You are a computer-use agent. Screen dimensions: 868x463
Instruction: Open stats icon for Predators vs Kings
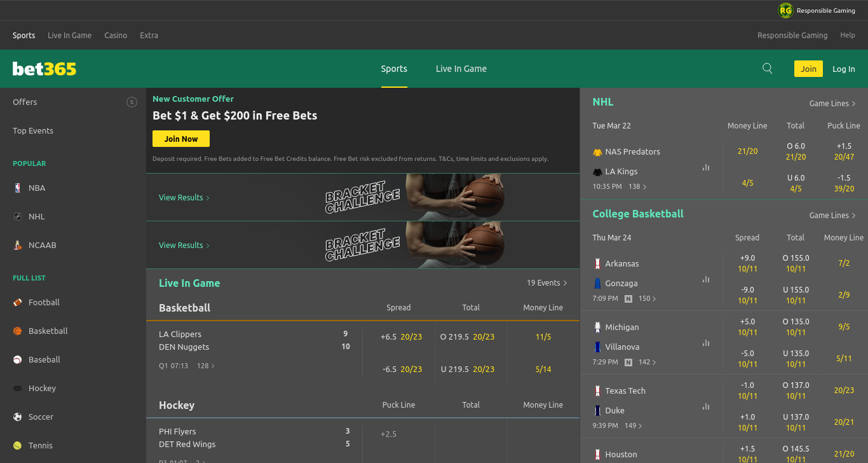pos(706,167)
